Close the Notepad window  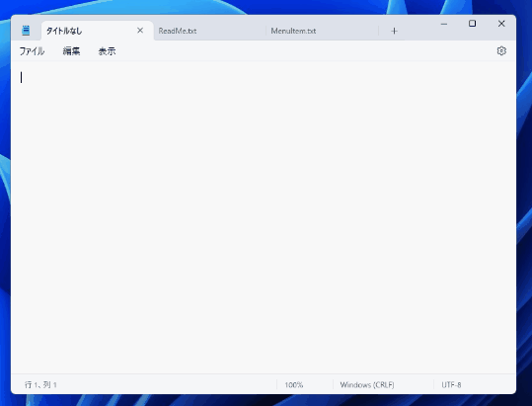pyautogui.click(x=501, y=24)
